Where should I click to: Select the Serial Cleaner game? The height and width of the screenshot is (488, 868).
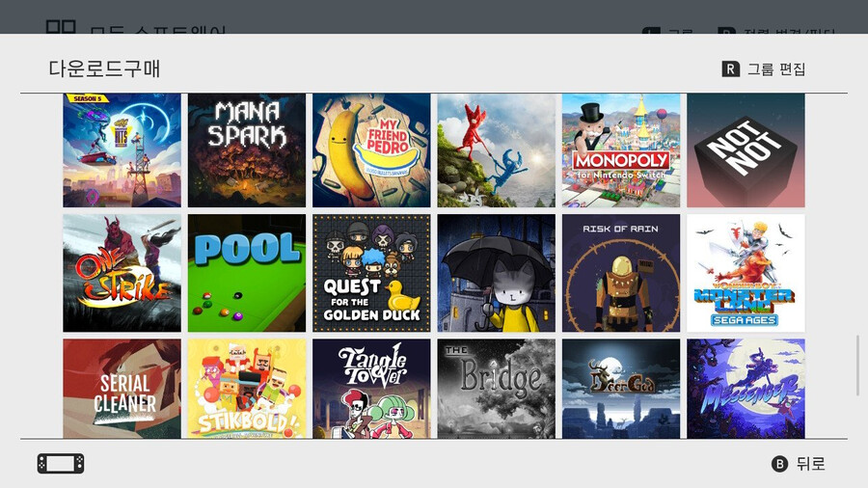tap(122, 389)
